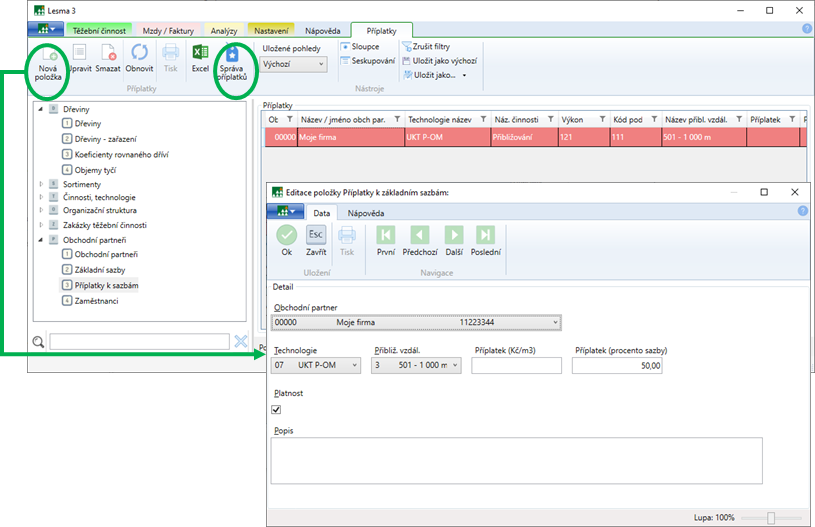Click the Smazat delete icon
815x527 pixels.
point(108,54)
